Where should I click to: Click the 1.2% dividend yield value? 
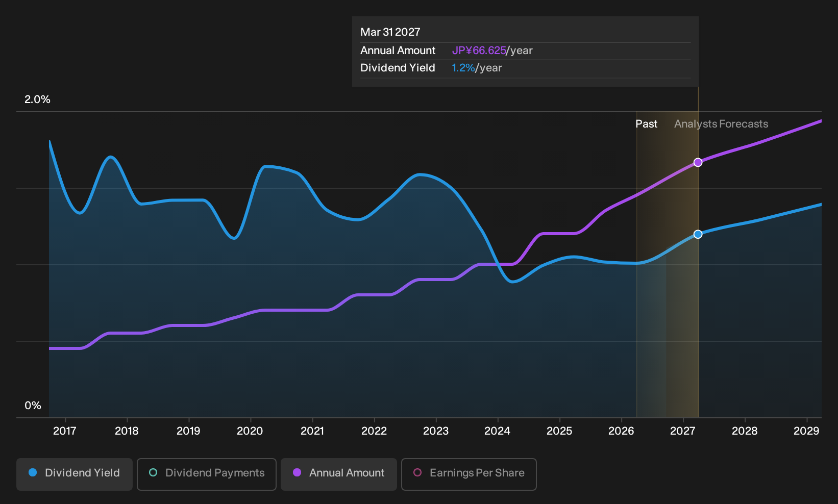tap(463, 68)
